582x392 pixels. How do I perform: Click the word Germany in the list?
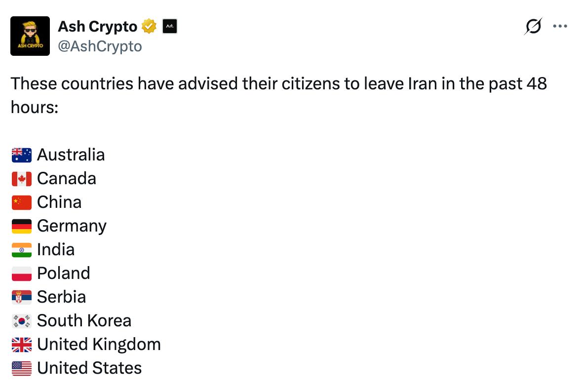coord(72,226)
